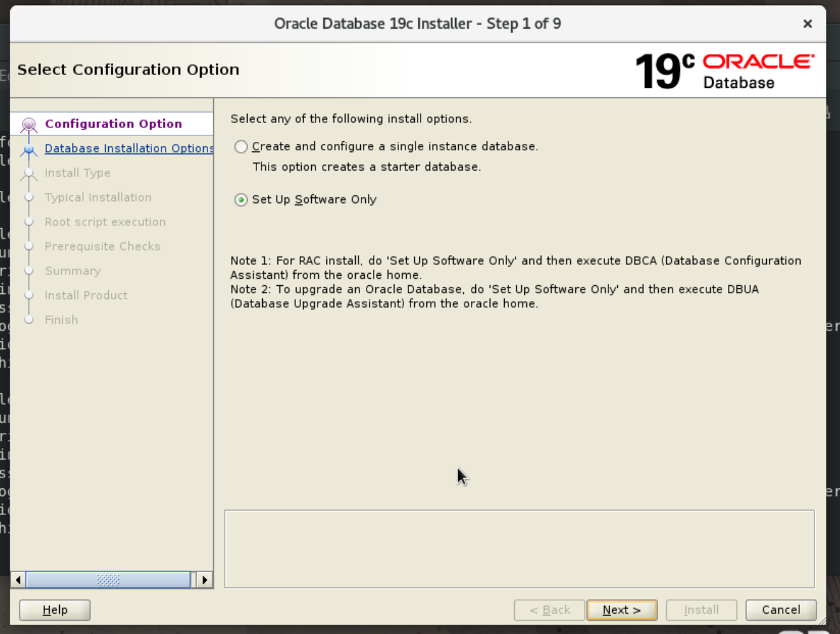The image size is (840, 634).
Task: Click the greyed-out Install button
Action: coord(701,610)
